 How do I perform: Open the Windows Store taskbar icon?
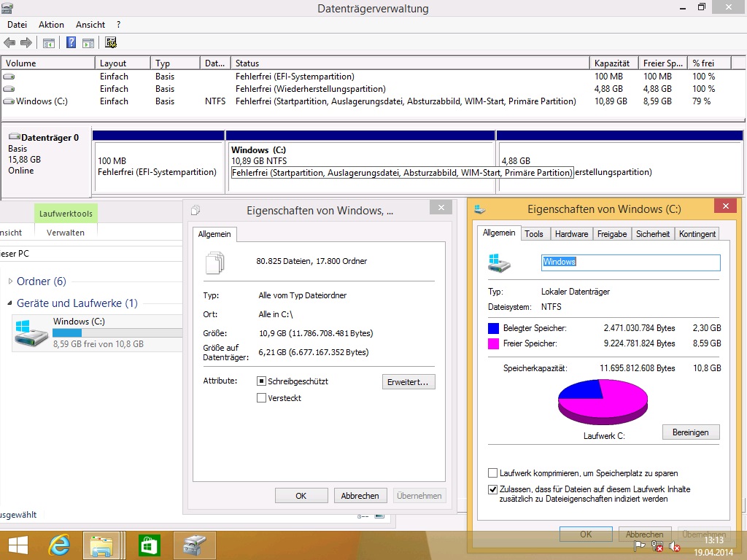point(149,545)
